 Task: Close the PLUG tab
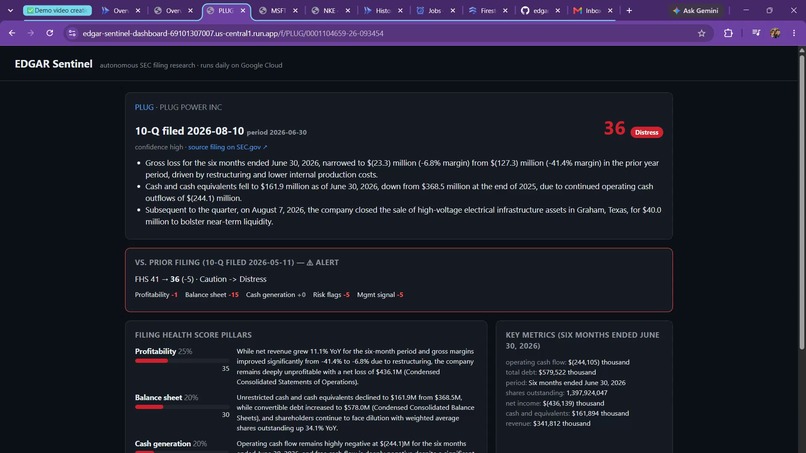pos(243,10)
